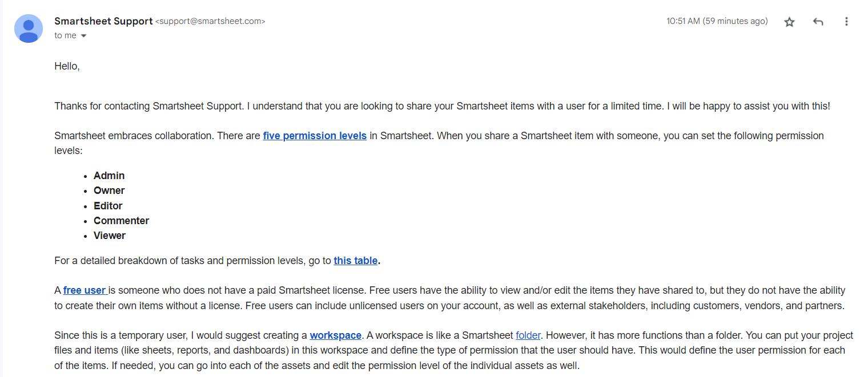Visit the "workspace" link
868x377 pixels.
tap(335, 335)
